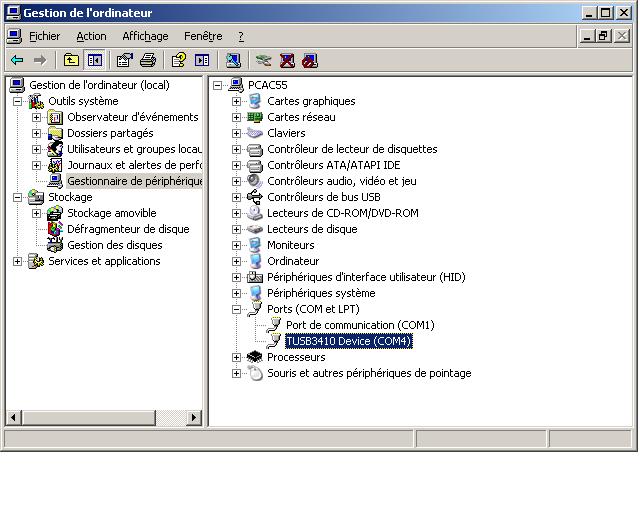Click the Forward arrow toolbar button

(x=40, y=60)
